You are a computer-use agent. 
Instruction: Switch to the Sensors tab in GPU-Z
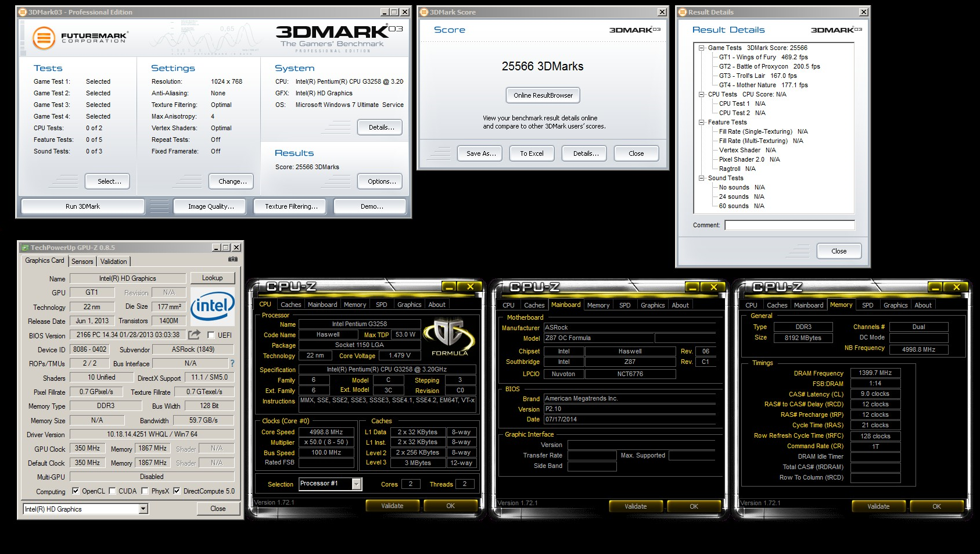82,262
